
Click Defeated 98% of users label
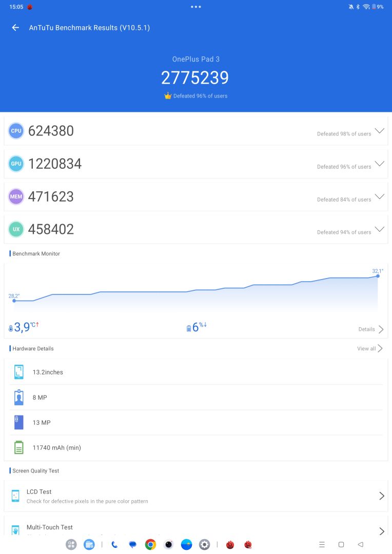coord(344,134)
